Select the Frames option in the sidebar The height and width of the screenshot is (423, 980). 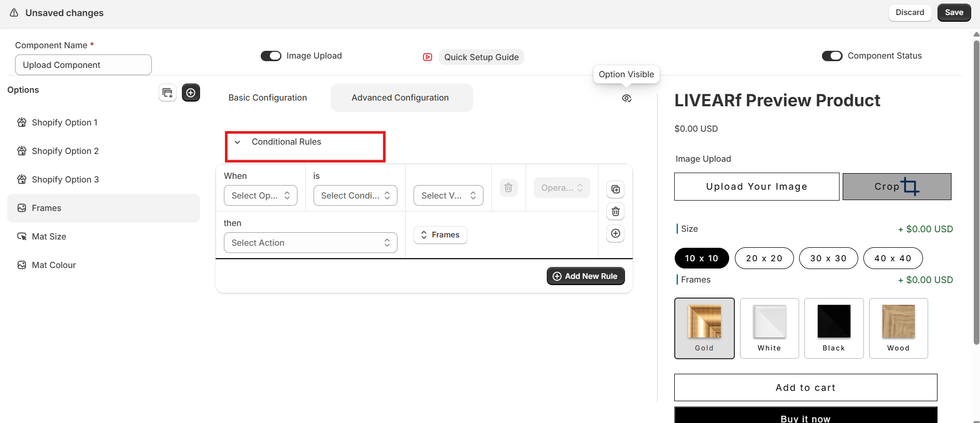(104, 208)
